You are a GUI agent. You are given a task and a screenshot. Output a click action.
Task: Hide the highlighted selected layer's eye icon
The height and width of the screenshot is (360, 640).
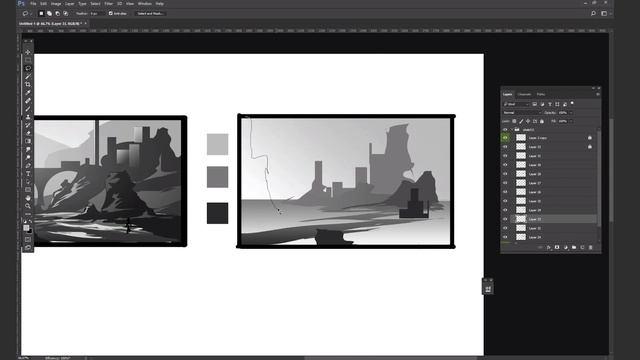click(505, 219)
